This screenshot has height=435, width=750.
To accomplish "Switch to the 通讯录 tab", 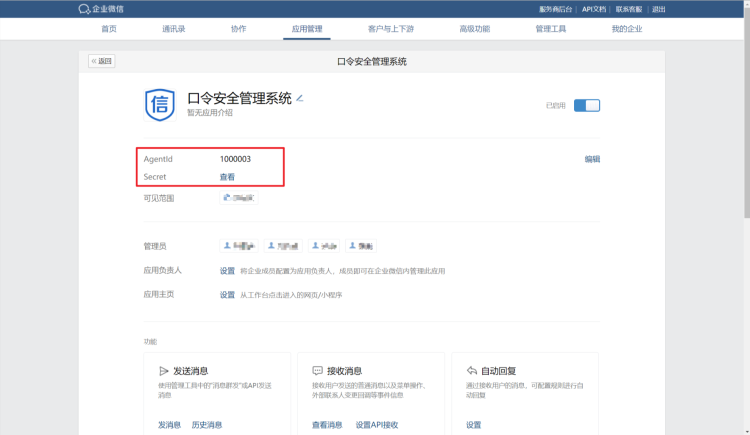I will pyautogui.click(x=174, y=29).
